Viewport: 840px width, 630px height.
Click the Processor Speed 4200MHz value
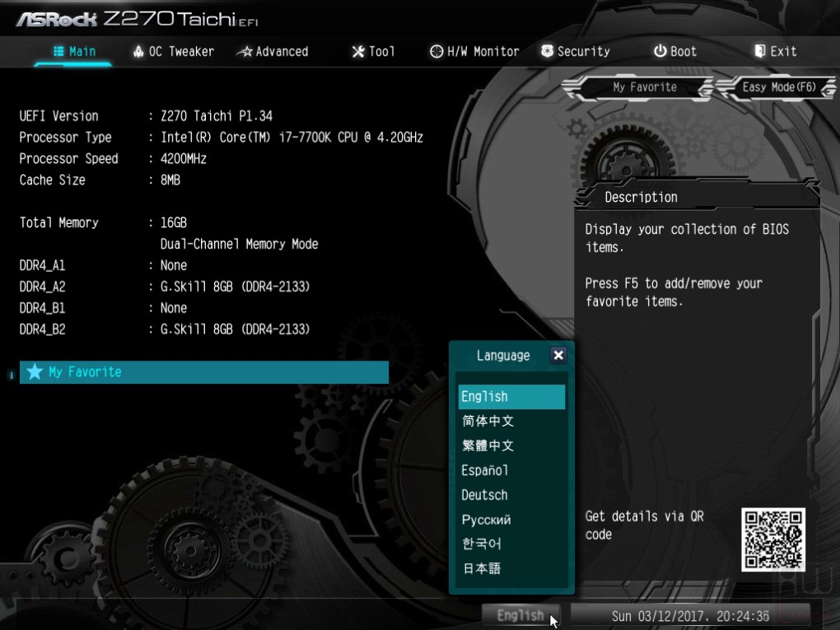[x=183, y=159]
